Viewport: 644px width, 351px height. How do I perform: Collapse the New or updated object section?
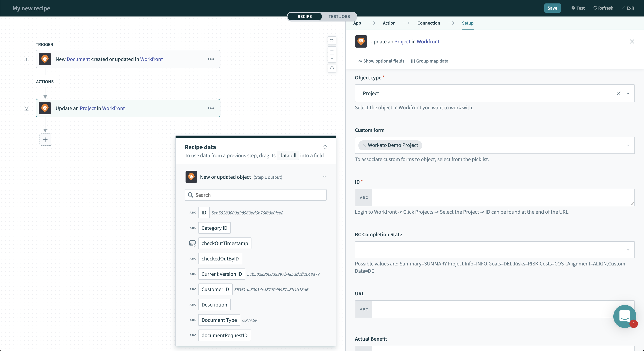click(325, 177)
